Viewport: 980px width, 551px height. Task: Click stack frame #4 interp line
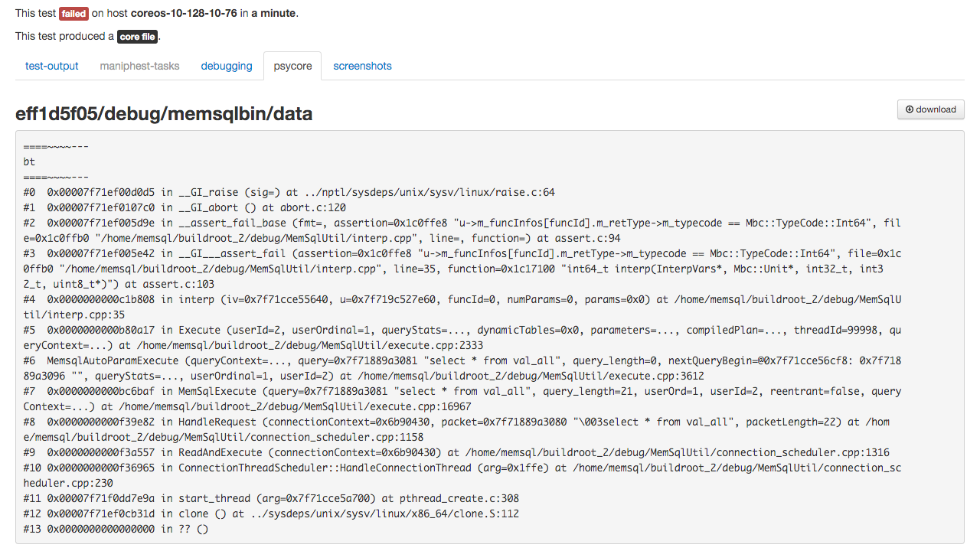pos(462,308)
